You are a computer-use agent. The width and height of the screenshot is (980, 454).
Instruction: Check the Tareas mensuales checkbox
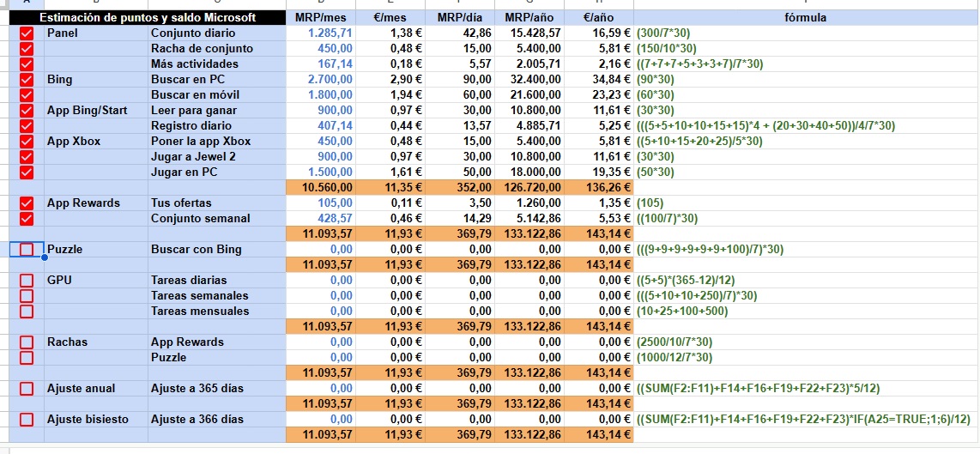(x=27, y=311)
